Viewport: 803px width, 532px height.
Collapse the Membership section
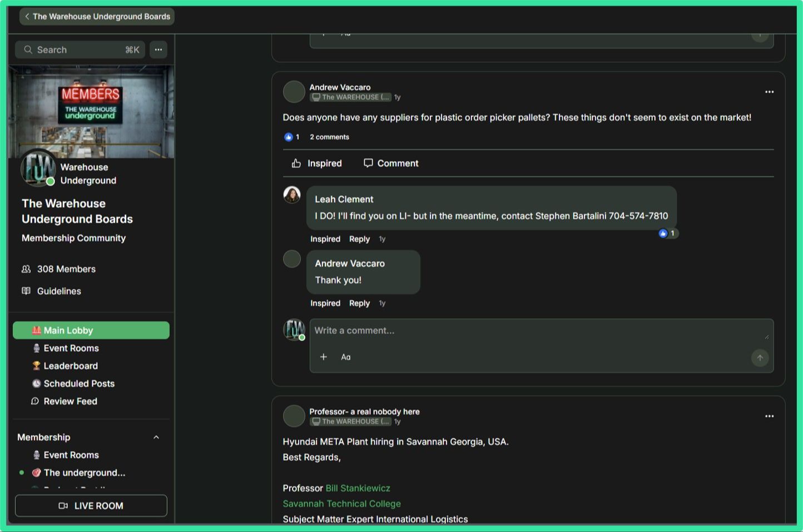(x=156, y=437)
